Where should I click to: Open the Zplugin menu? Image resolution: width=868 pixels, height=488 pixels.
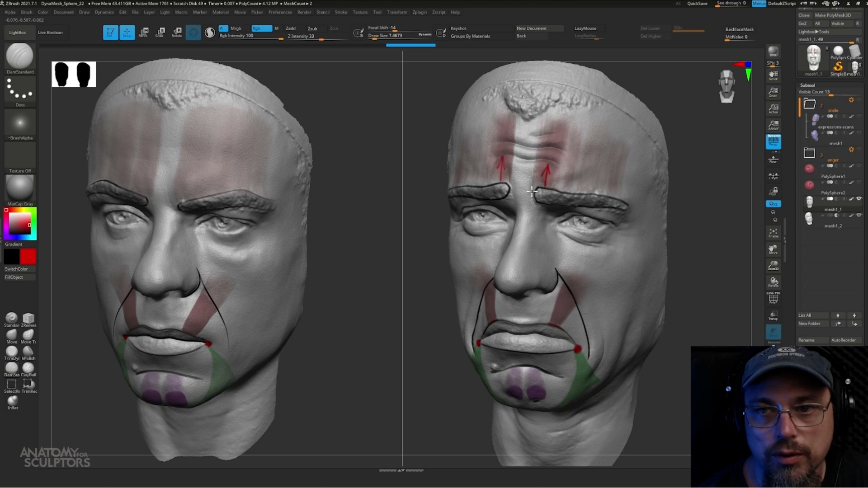click(420, 12)
